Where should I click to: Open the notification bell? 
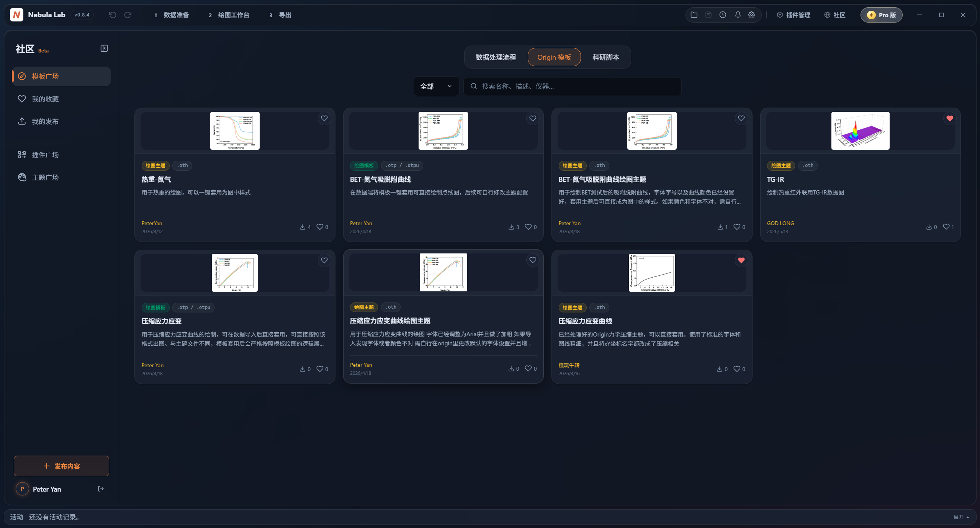[x=738, y=15]
